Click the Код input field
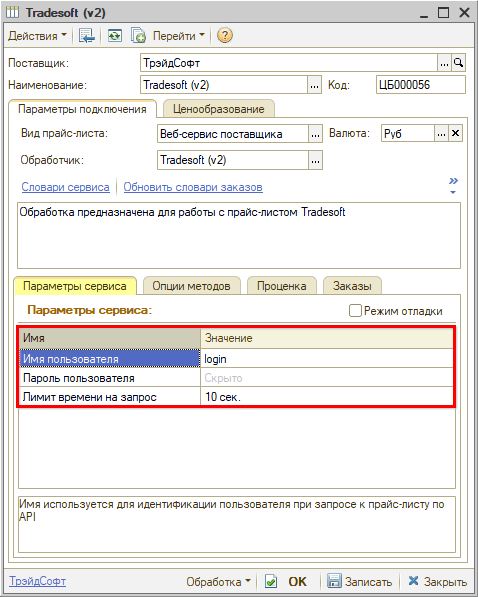 pyautogui.click(x=420, y=85)
